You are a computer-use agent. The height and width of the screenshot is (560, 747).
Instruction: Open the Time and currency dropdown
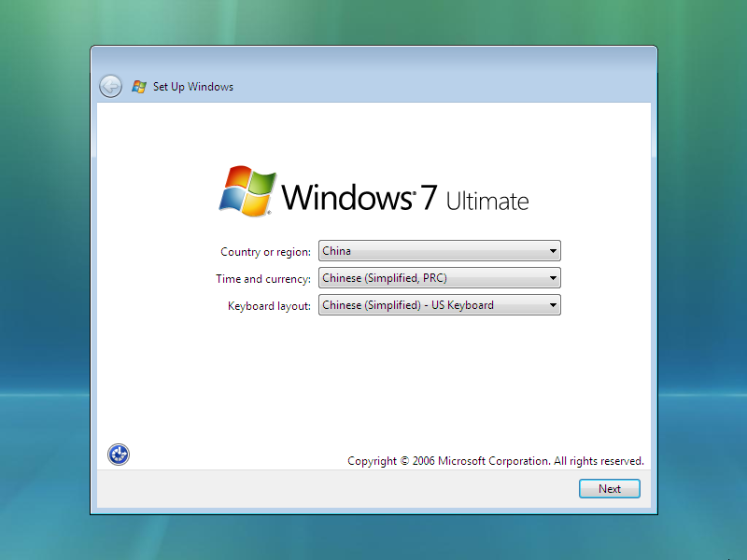[x=439, y=278]
